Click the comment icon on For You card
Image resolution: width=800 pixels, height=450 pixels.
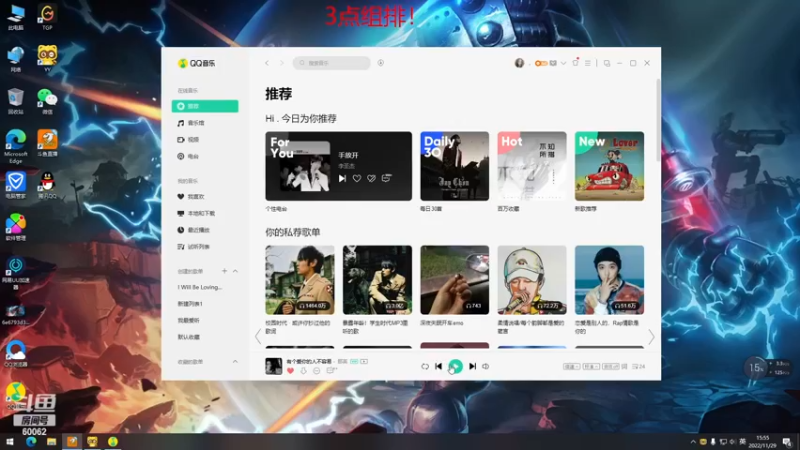(387, 178)
